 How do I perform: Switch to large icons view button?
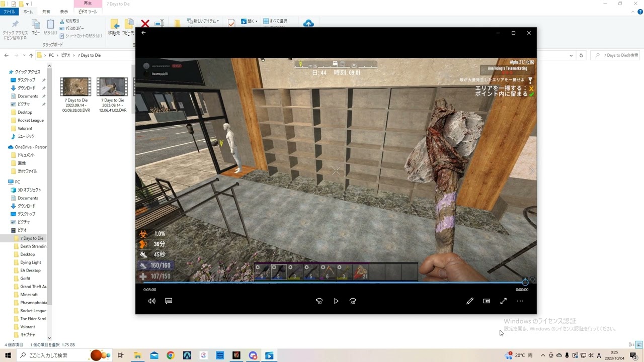click(639, 345)
